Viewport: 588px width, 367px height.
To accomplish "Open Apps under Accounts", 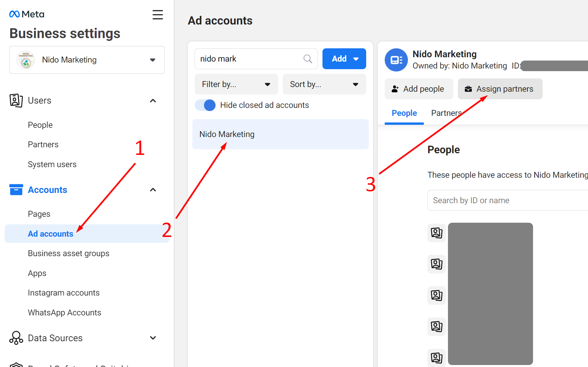I will 37,273.
